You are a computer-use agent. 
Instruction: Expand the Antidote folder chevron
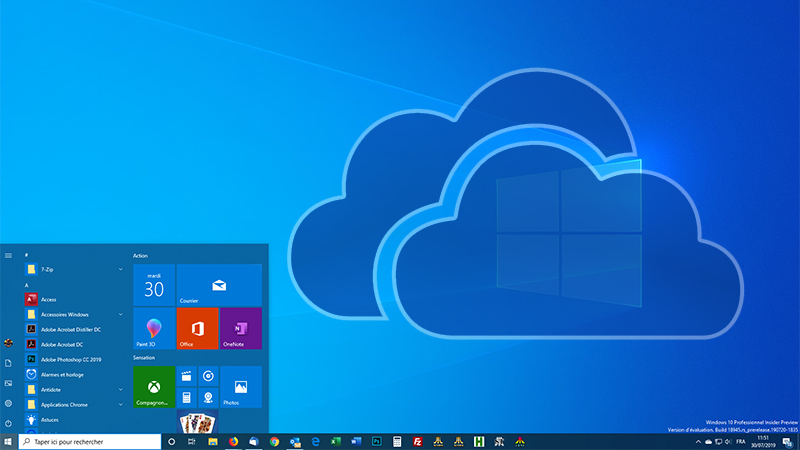click(x=120, y=390)
